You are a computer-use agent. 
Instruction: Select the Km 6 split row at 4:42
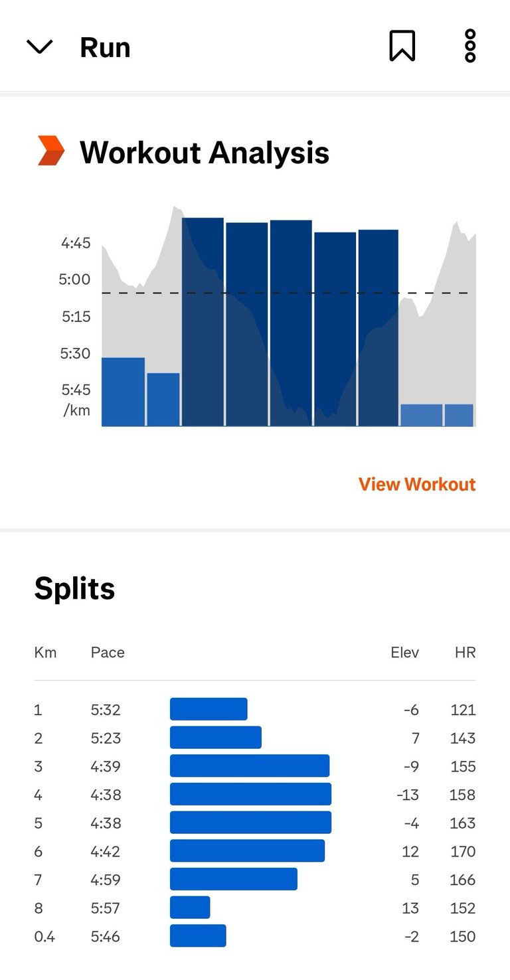[x=255, y=851]
